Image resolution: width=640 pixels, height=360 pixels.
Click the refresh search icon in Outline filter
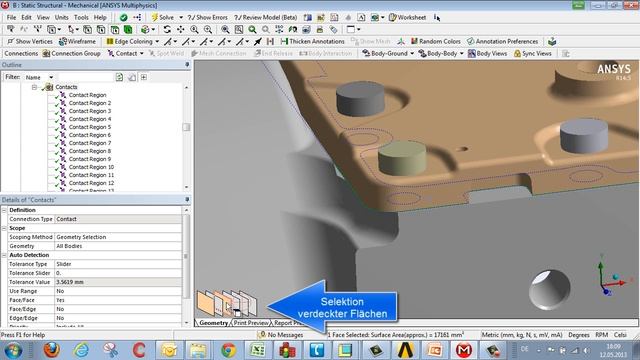click(119, 77)
